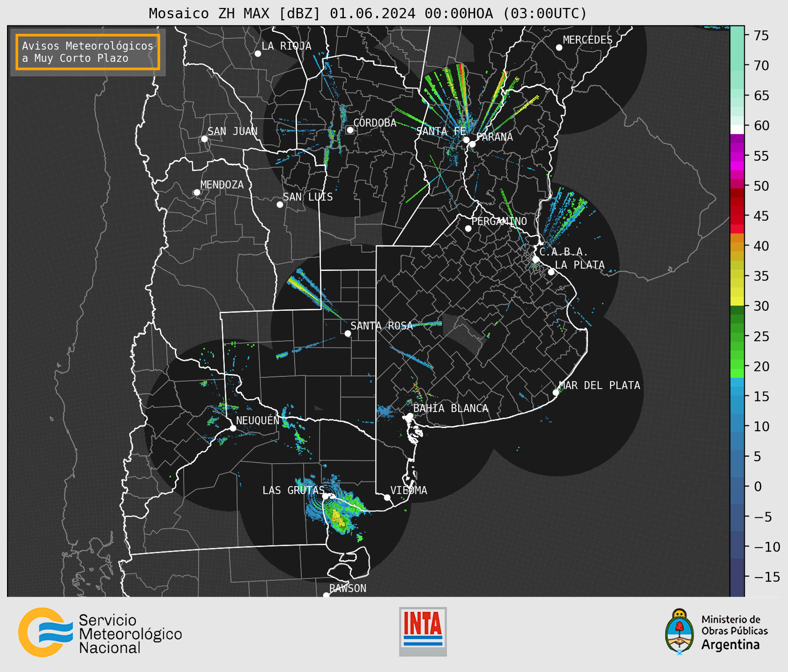Click the MENDOZA label text
Screen dimensions: 788x672
[x=222, y=185]
